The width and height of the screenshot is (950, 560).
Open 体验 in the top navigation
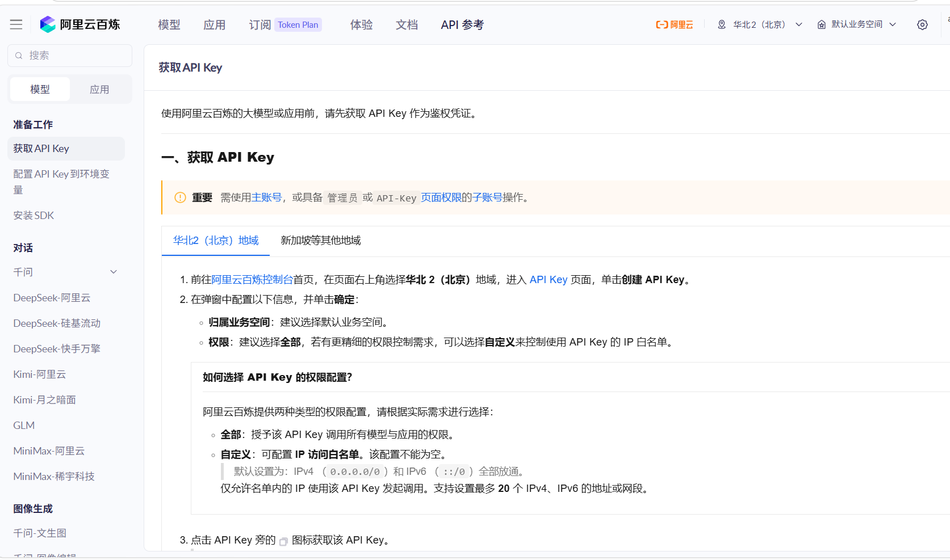click(x=362, y=24)
